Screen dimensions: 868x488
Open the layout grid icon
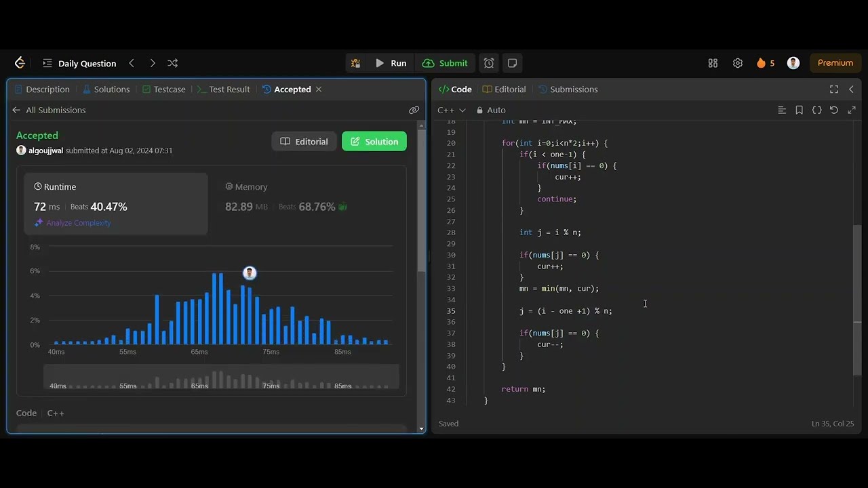coord(713,63)
